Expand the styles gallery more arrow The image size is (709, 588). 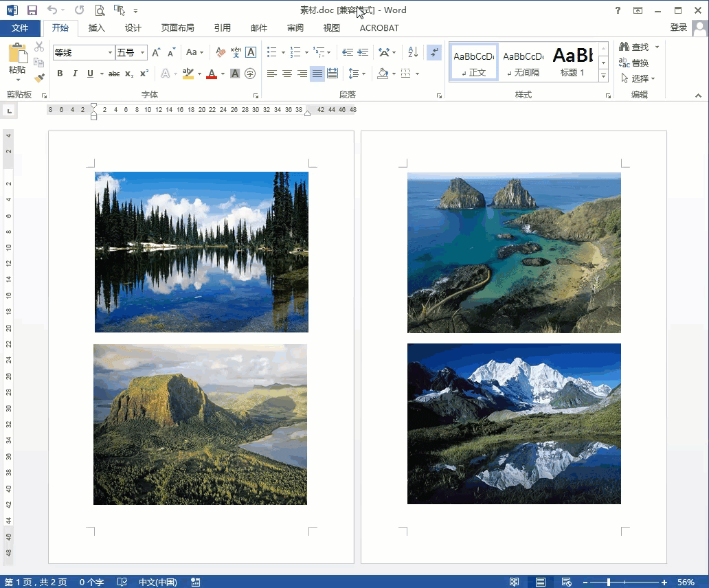coord(603,76)
